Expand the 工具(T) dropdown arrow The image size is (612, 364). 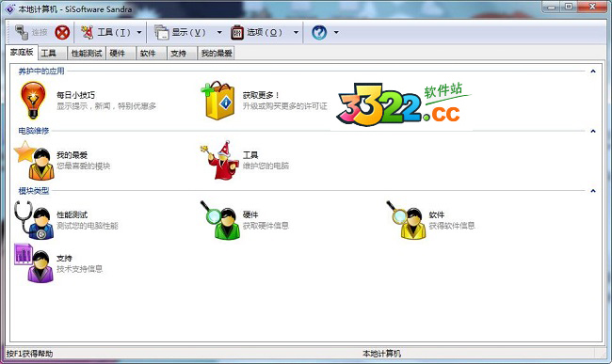click(139, 32)
